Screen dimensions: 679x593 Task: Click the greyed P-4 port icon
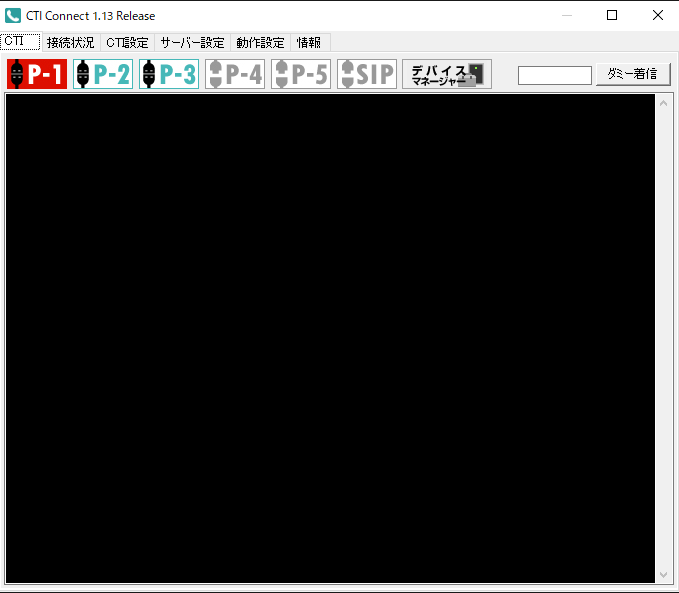tap(235, 74)
